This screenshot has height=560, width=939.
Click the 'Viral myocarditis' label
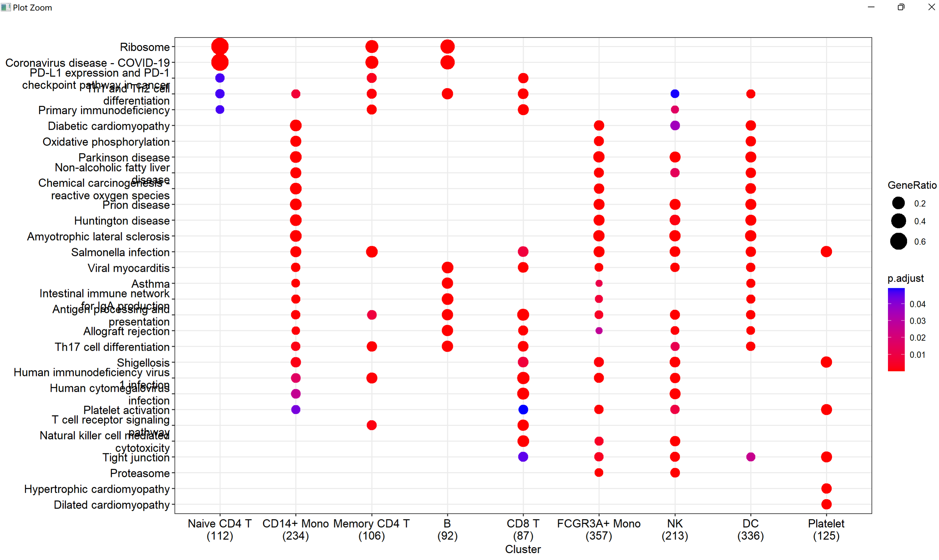(129, 268)
